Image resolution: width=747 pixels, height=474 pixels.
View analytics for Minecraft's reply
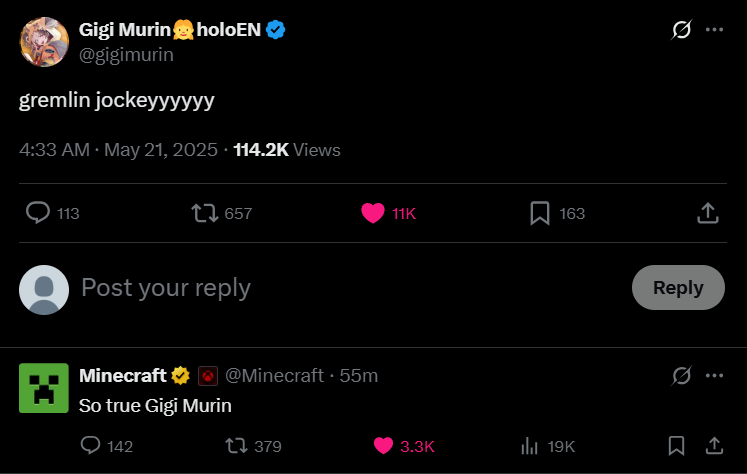pyautogui.click(x=529, y=446)
